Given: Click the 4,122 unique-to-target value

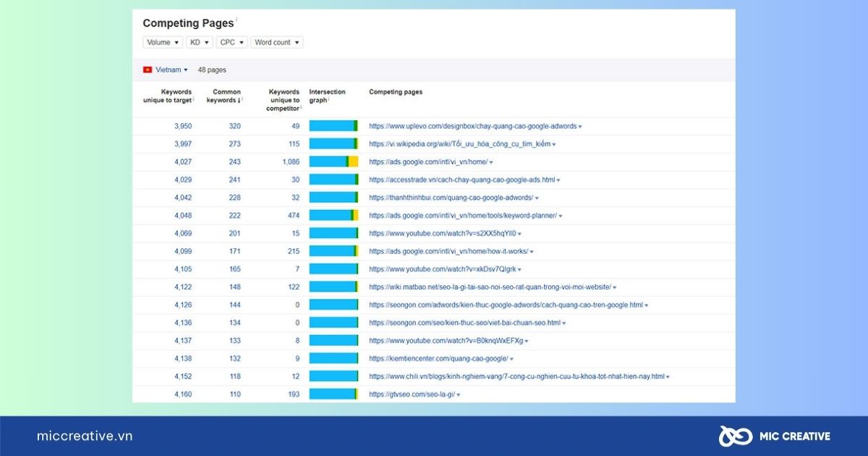Looking at the screenshot, I should pyautogui.click(x=183, y=287).
